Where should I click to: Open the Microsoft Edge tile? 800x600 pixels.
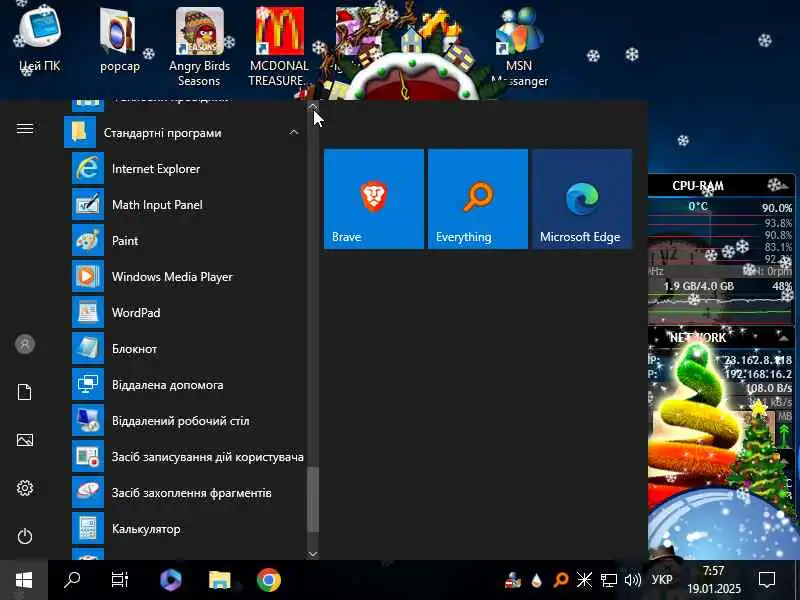(x=582, y=199)
